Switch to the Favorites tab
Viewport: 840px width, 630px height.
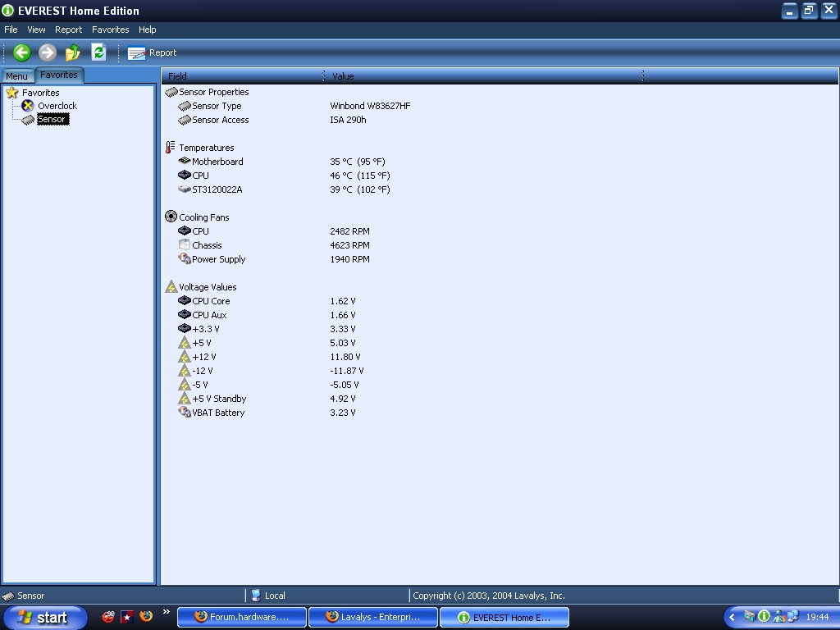coord(59,75)
